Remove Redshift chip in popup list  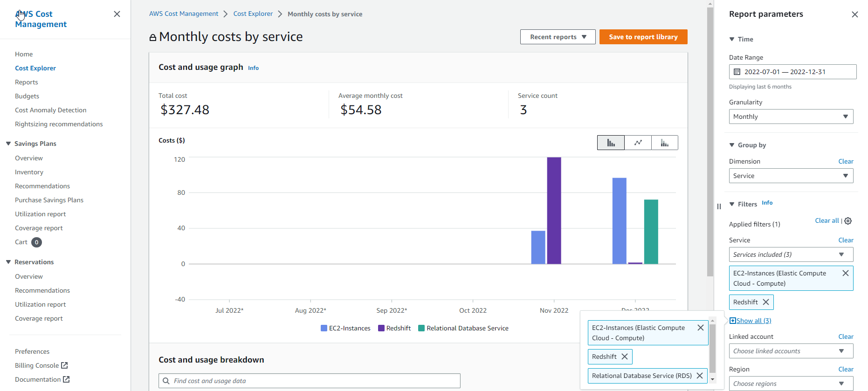[x=624, y=357]
